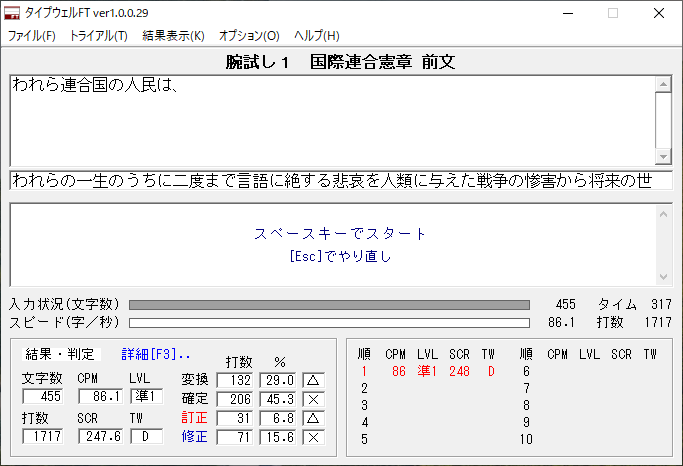Open the 詳細[F3] details link
This screenshot has height=466, width=683.
coord(156,355)
